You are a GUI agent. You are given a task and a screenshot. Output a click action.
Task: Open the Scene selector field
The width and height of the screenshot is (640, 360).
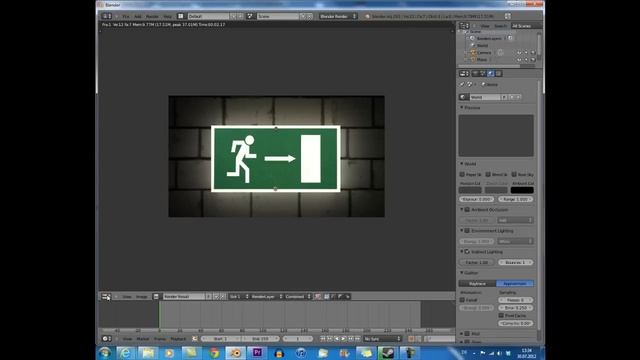coord(278,16)
